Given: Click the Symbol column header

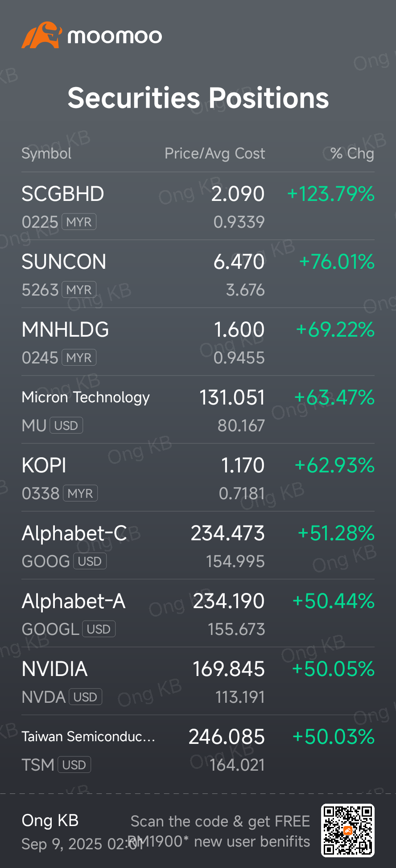Looking at the screenshot, I should (46, 154).
